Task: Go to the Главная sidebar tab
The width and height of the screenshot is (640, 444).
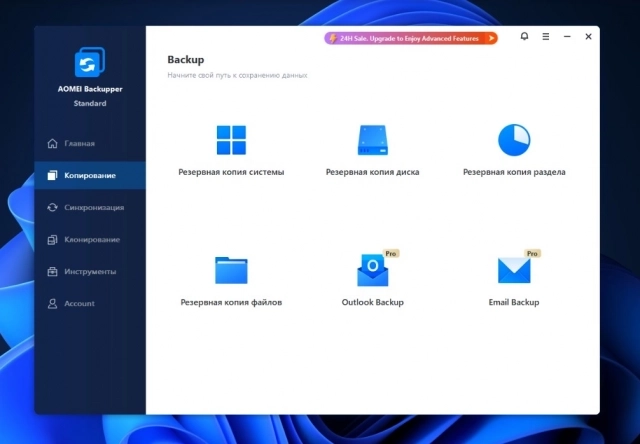Action: coord(79,143)
